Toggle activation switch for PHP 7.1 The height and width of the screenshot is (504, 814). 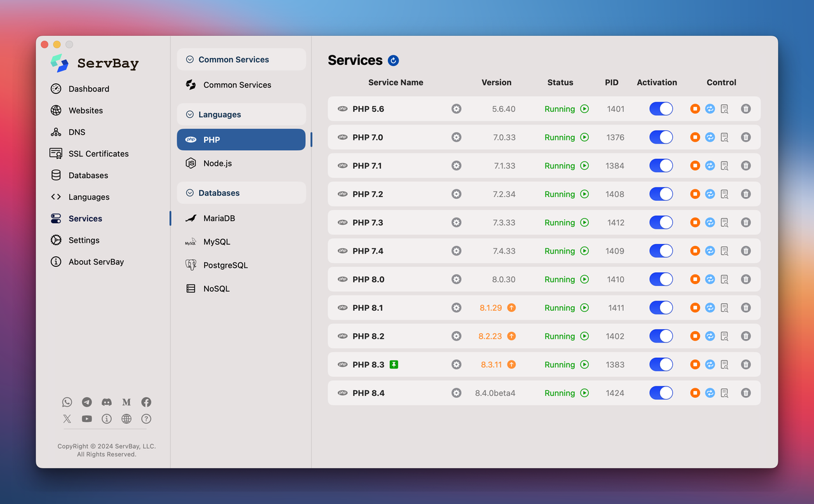pos(661,166)
